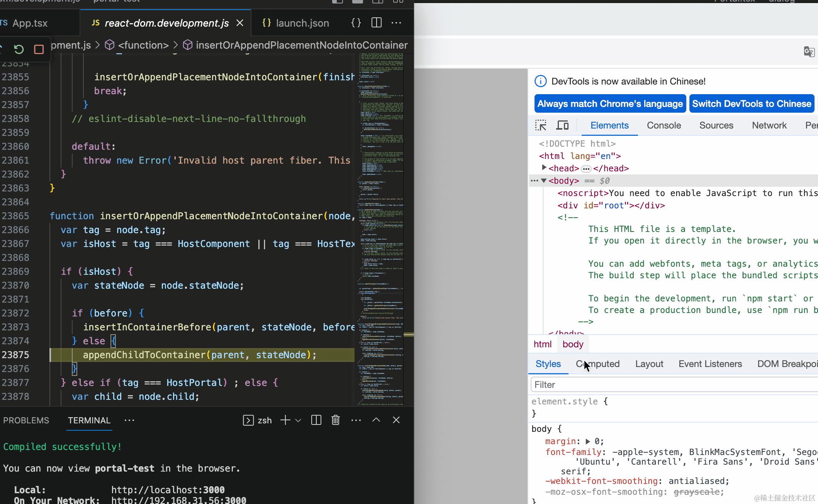The width and height of the screenshot is (818, 504).
Task: Click the Google Translate icon in the browser
Action: [x=809, y=52]
